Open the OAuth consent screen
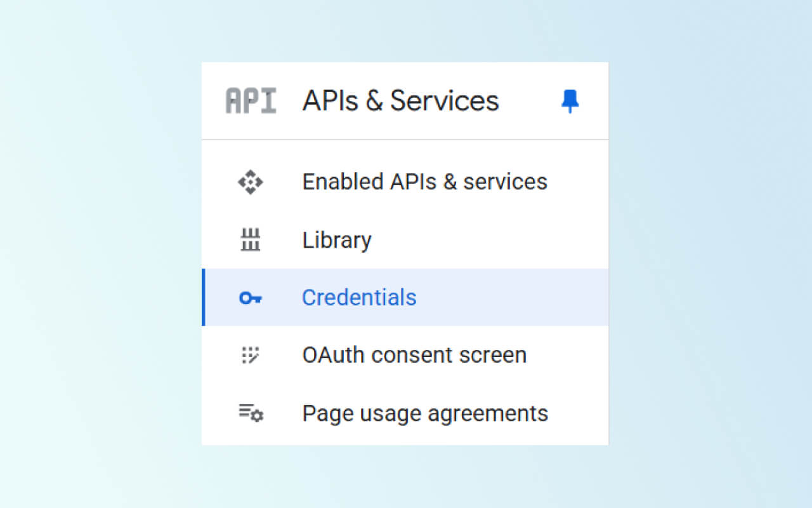 (414, 355)
